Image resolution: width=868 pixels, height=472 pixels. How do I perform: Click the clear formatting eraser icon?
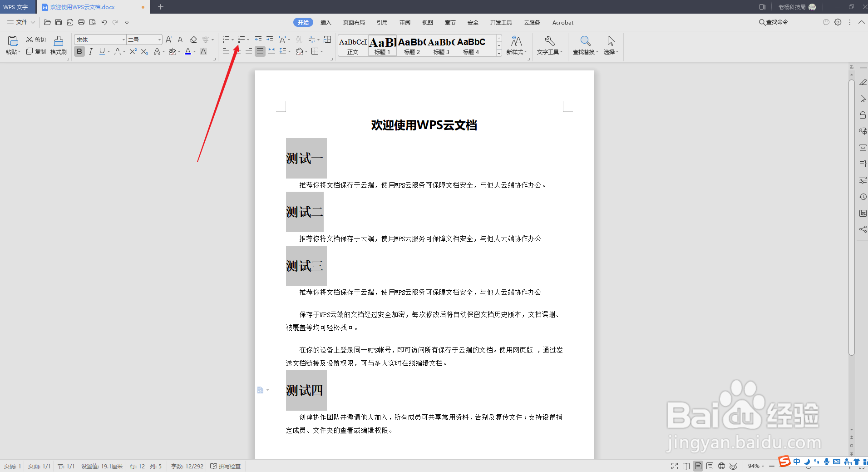(193, 40)
